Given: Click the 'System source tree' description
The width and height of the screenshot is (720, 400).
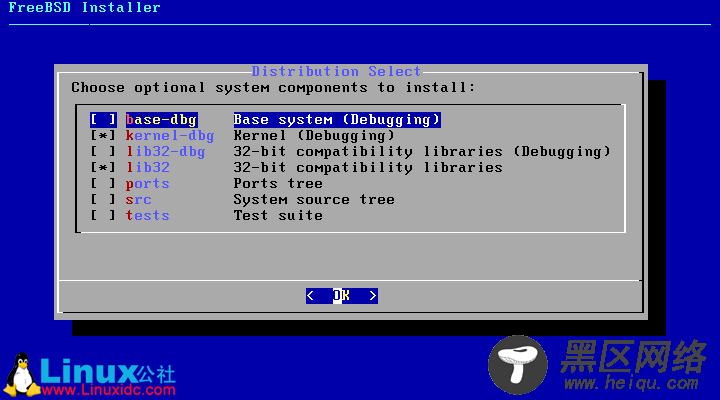Looking at the screenshot, I should click(x=314, y=200).
